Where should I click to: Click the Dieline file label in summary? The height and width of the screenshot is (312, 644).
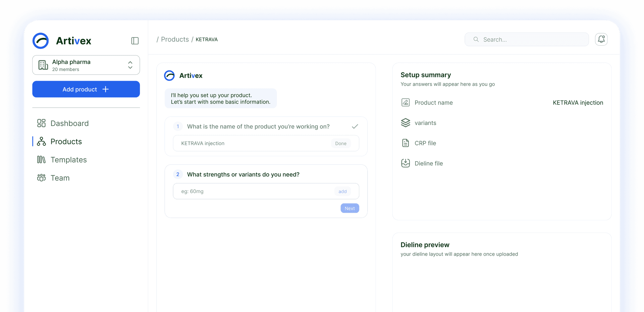429,164
